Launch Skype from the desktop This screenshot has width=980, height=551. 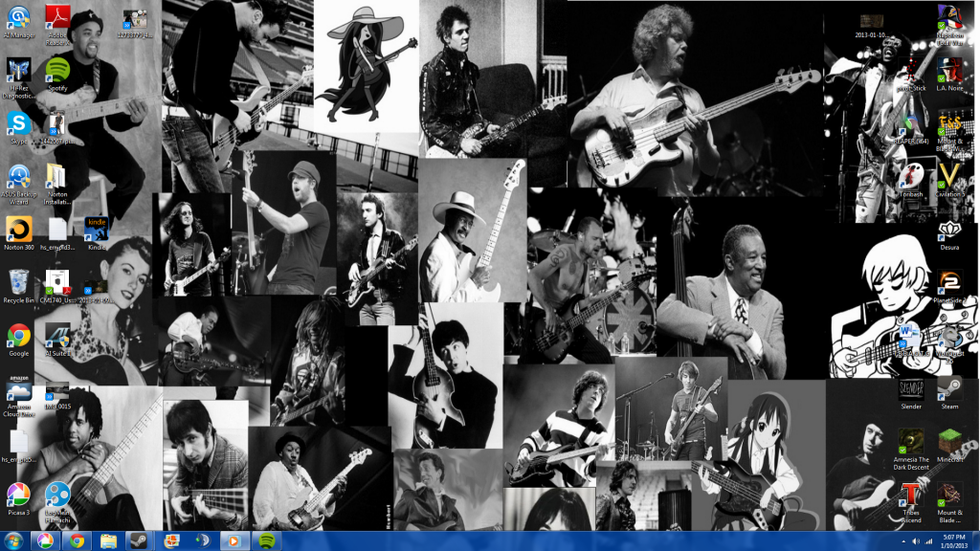[19, 127]
